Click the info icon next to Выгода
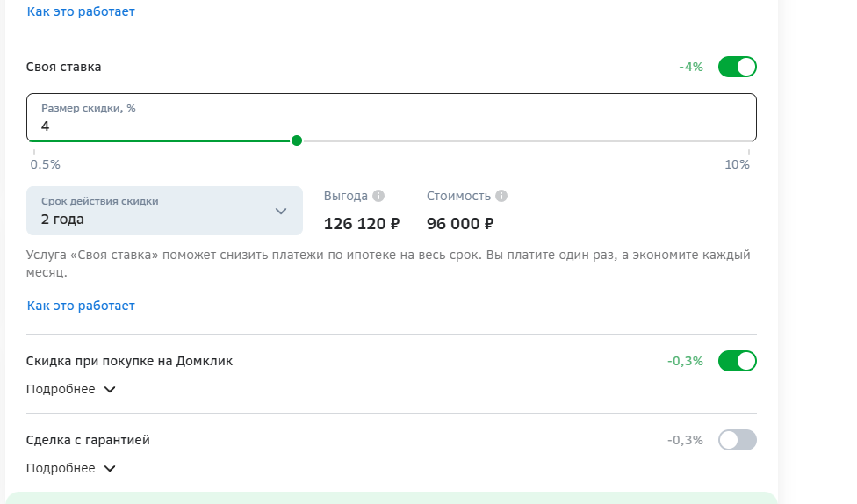Screen dimensions: 857x504 (x=378, y=196)
